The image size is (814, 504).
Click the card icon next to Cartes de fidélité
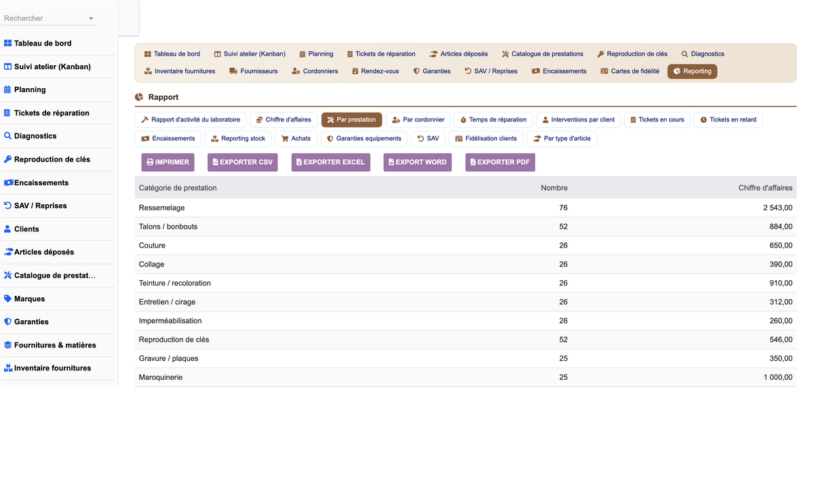pyautogui.click(x=604, y=71)
